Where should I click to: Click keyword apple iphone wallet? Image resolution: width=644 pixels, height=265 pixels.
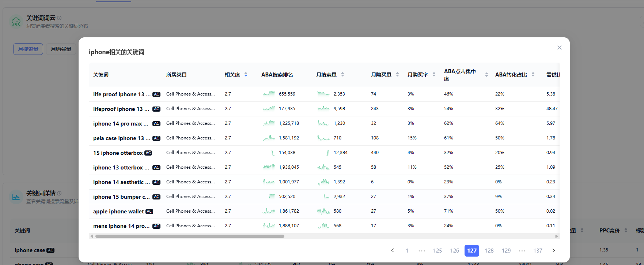118,212
